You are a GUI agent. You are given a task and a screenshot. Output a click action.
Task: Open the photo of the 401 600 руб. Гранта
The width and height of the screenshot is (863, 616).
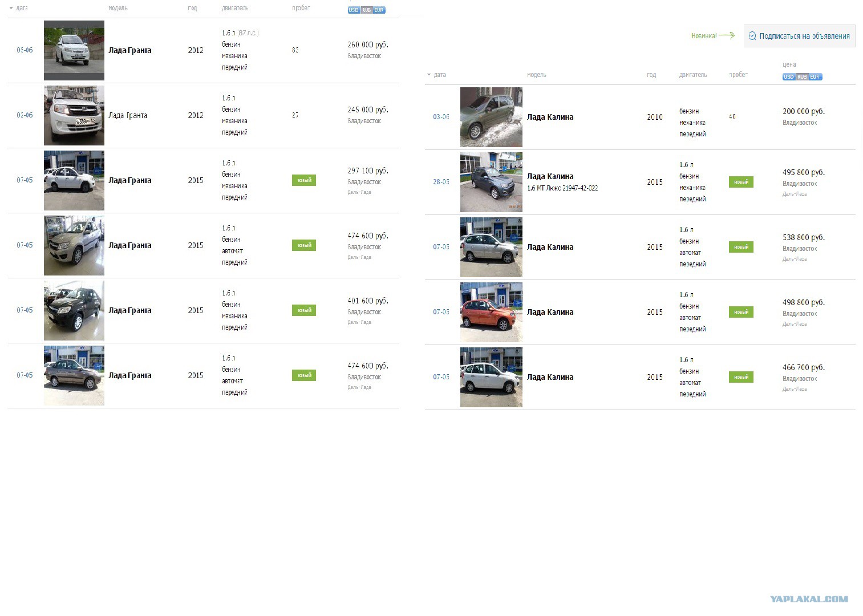point(74,310)
